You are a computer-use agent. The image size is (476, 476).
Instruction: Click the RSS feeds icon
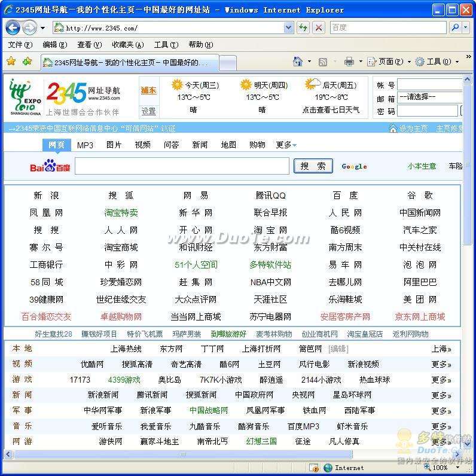323,62
